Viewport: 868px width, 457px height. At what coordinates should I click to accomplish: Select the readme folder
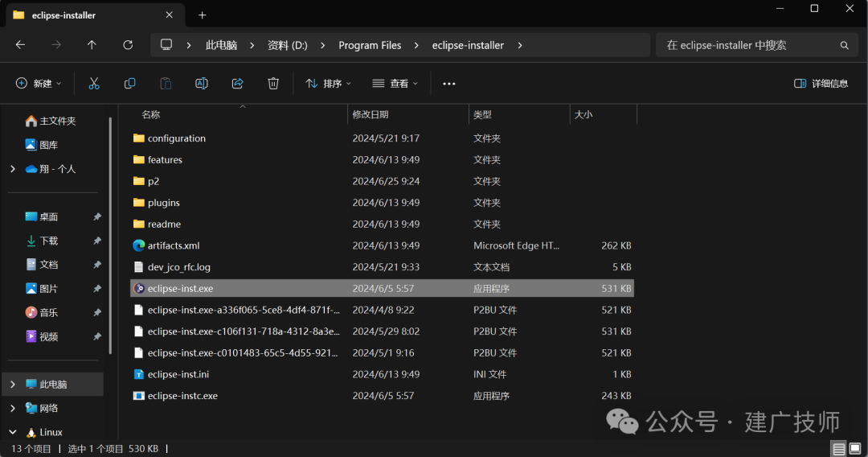382,224
